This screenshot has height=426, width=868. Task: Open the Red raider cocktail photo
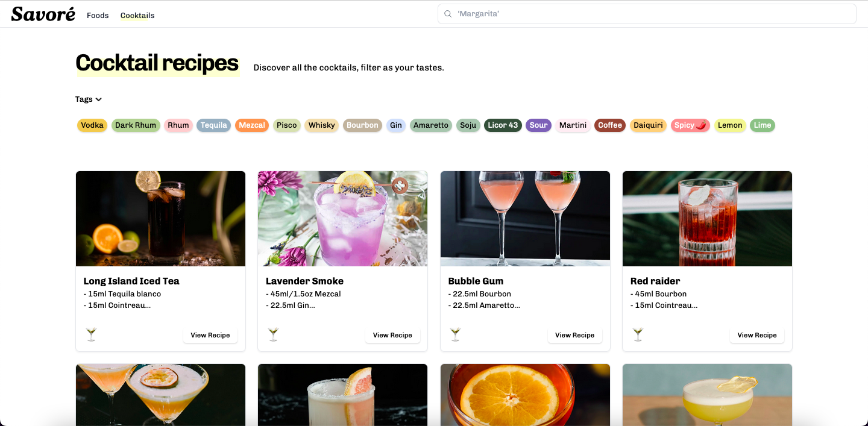(x=707, y=219)
